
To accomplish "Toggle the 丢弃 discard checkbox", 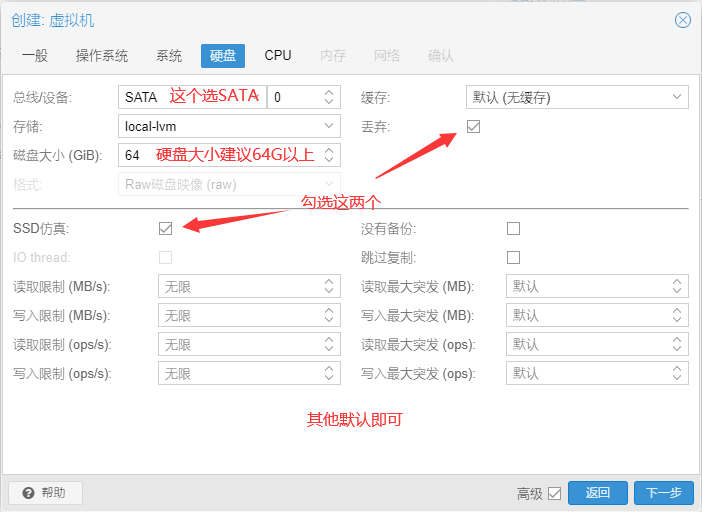I will click(x=474, y=127).
